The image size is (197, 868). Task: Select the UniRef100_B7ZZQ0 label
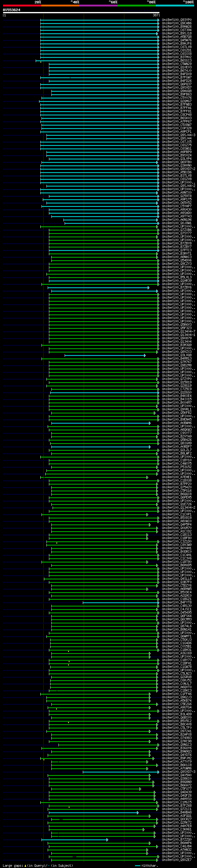tap(176, 839)
